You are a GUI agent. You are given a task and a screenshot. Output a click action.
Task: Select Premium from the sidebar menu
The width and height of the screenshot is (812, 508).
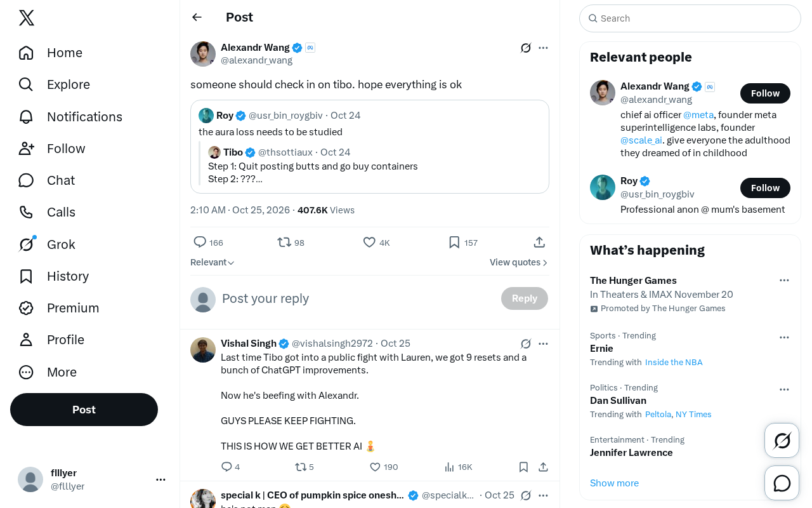point(59,308)
